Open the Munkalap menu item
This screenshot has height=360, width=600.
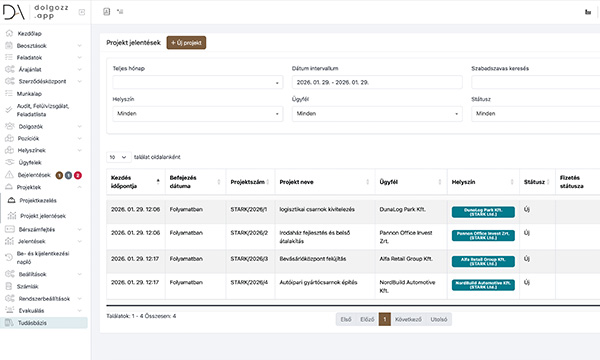pos(29,93)
